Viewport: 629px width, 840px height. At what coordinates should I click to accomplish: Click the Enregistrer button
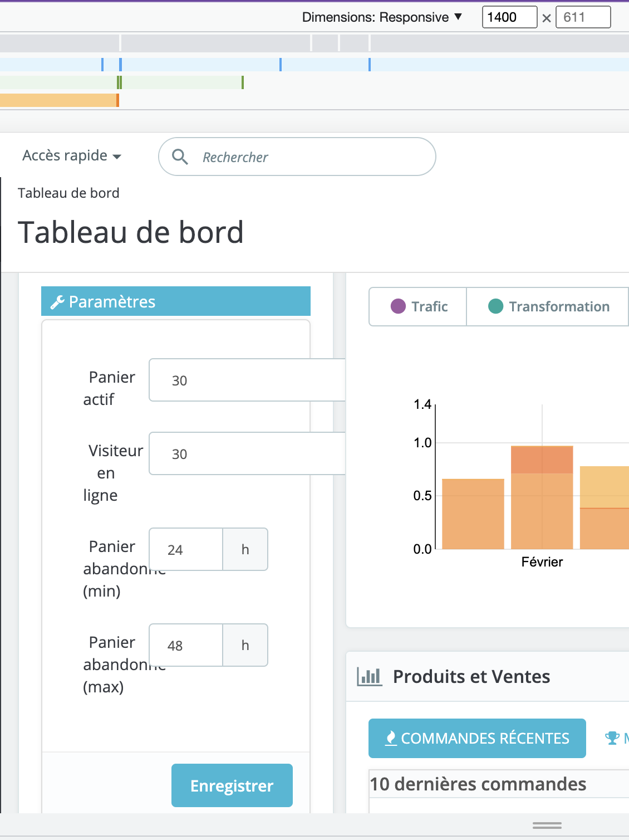(x=232, y=785)
